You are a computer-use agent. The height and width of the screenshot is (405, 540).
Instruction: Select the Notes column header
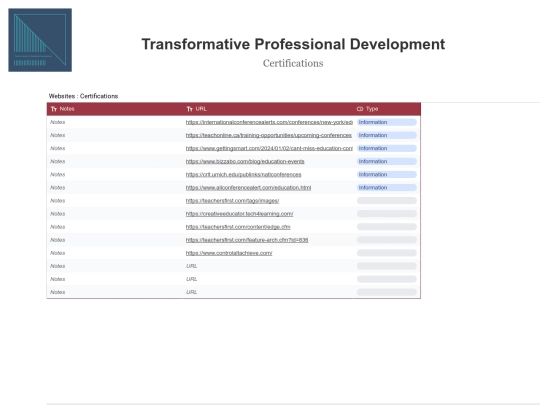(x=114, y=109)
